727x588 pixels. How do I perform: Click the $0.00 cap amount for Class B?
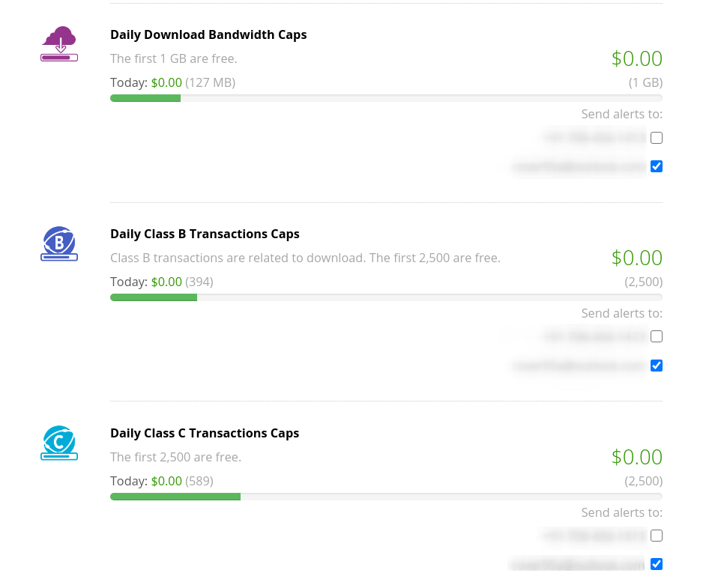click(x=636, y=258)
